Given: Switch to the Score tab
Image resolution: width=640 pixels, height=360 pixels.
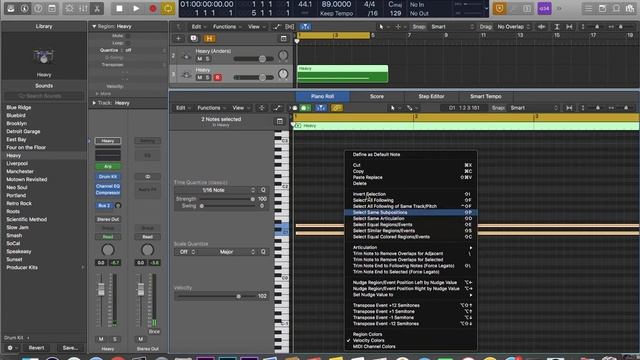Looking at the screenshot, I should point(377,96).
